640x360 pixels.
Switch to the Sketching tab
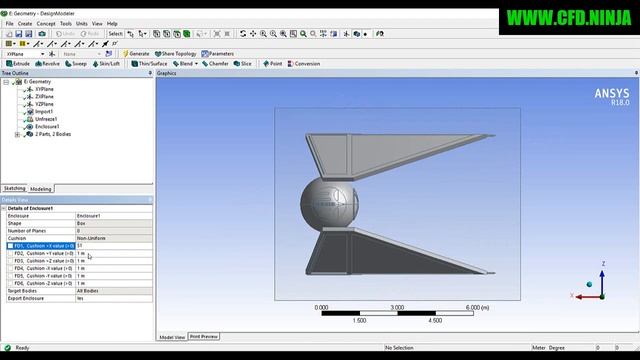[15, 189]
